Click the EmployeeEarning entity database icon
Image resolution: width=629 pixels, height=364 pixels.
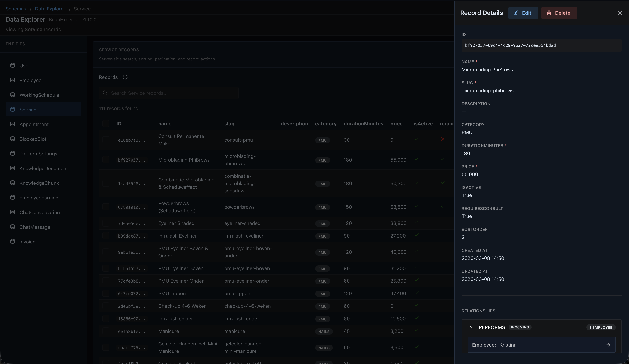coord(12,198)
